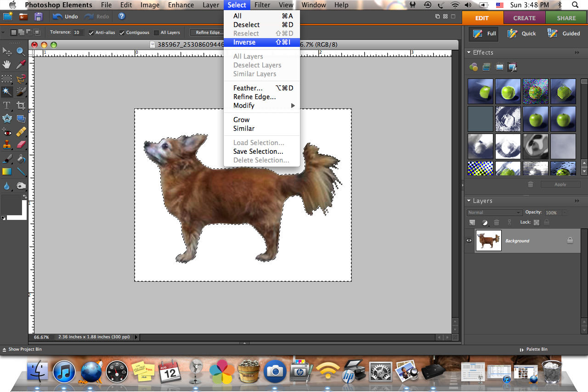Click the Undo button
Screen dimensions: 588x392
[x=65, y=17]
